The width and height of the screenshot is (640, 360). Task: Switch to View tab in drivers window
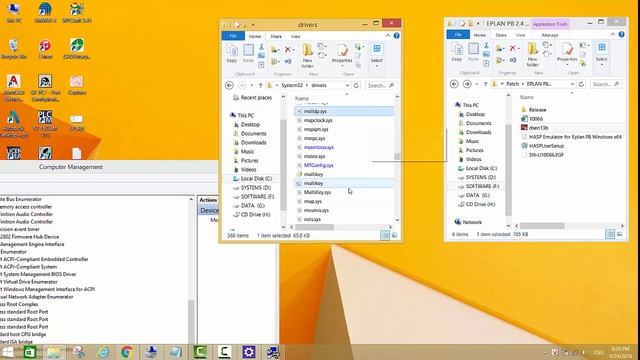pos(296,36)
